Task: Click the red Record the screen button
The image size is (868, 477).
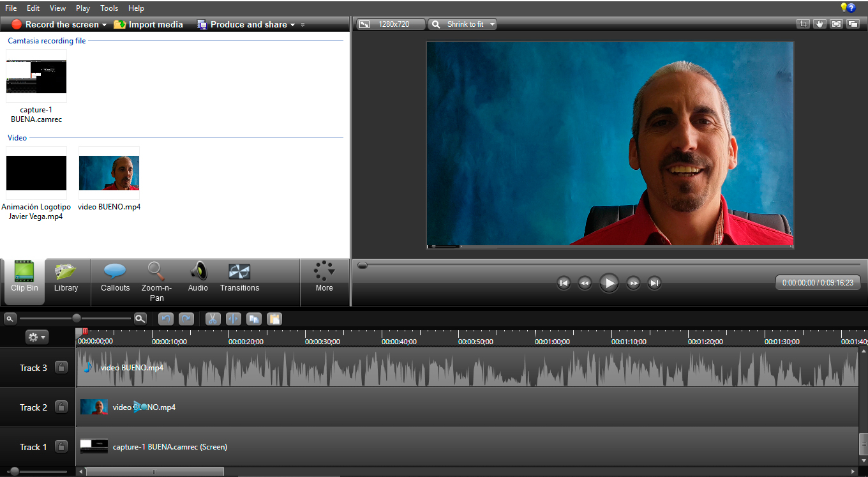Action: [55, 24]
